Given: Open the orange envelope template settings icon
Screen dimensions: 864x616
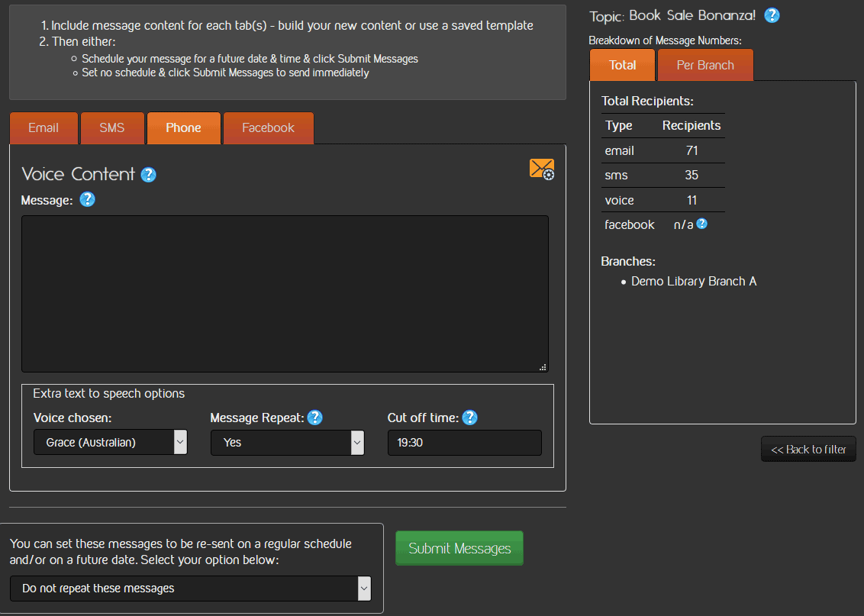Looking at the screenshot, I should 542,169.
